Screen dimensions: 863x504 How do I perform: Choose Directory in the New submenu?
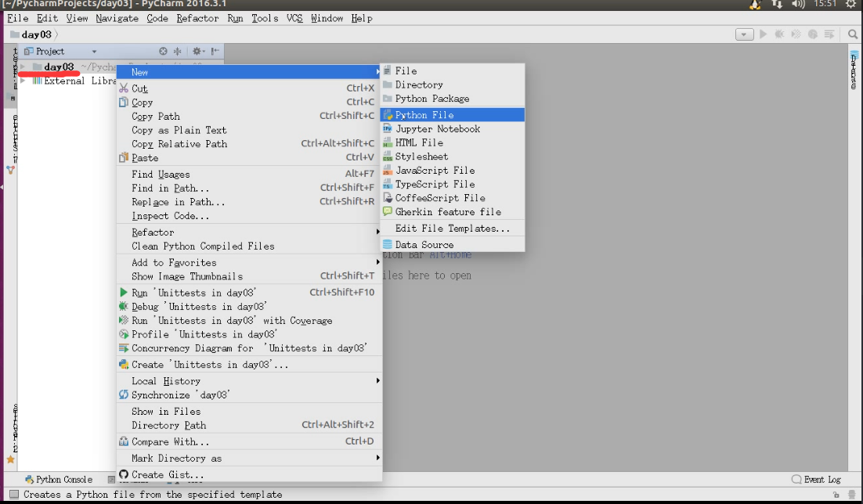point(452,85)
